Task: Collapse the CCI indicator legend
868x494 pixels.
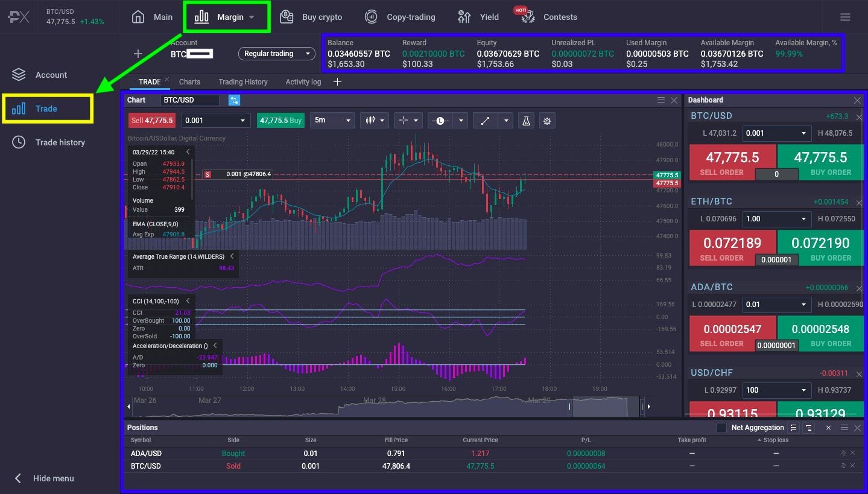Action: pos(188,300)
